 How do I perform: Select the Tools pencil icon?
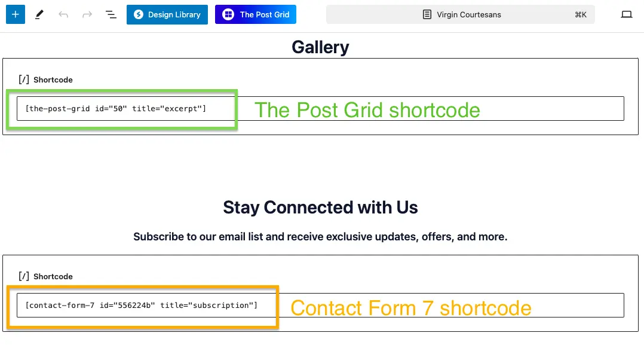(x=39, y=14)
